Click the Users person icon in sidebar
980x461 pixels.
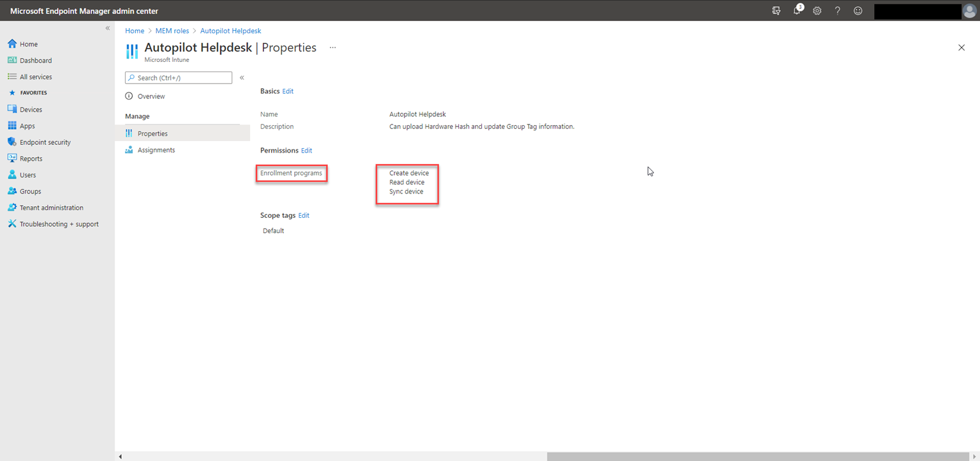point(12,174)
